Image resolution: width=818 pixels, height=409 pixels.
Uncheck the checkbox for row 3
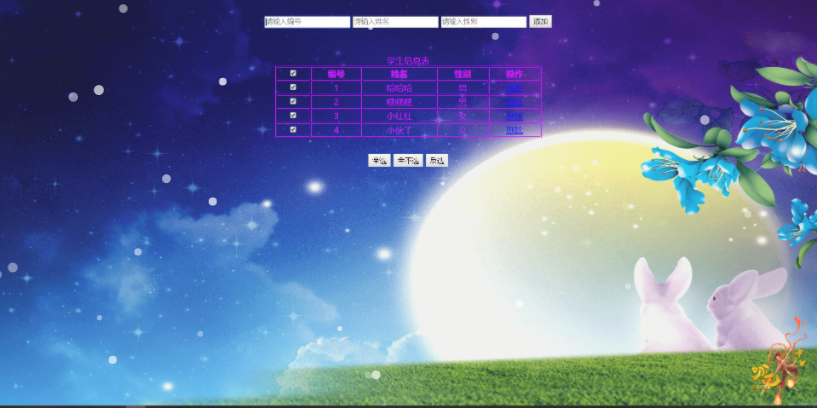point(293,115)
